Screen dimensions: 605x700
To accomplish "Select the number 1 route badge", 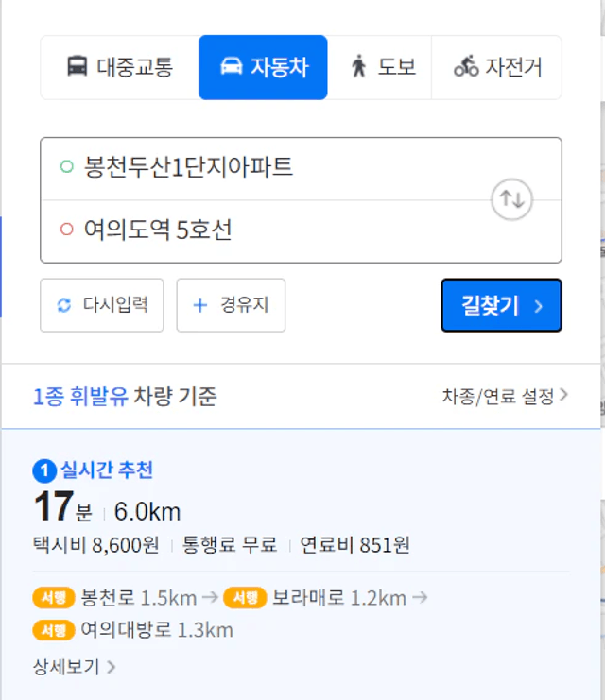I will click(x=44, y=470).
